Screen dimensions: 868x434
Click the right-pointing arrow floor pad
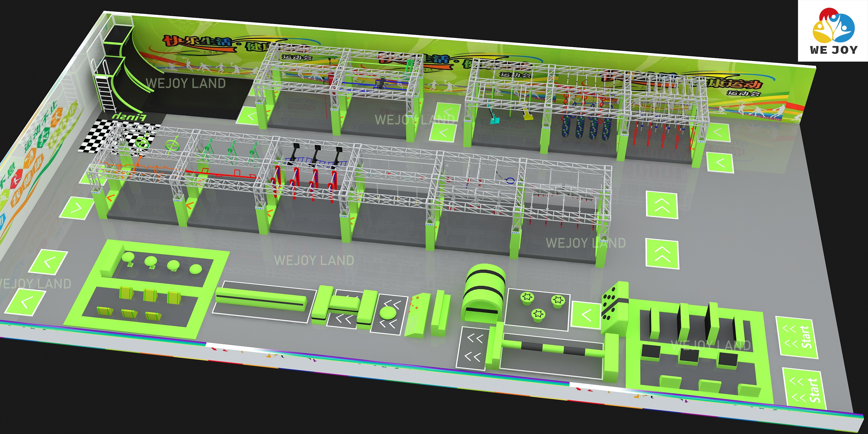click(x=77, y=207)
